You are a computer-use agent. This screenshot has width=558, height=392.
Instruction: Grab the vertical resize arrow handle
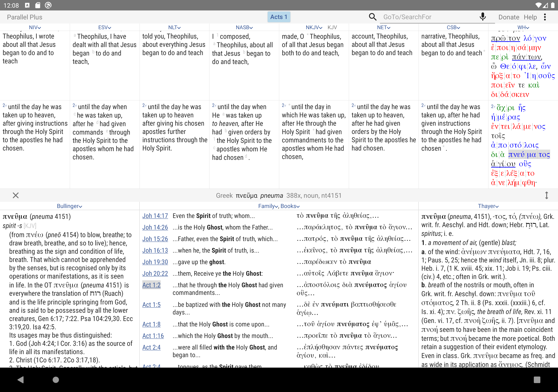546,195
